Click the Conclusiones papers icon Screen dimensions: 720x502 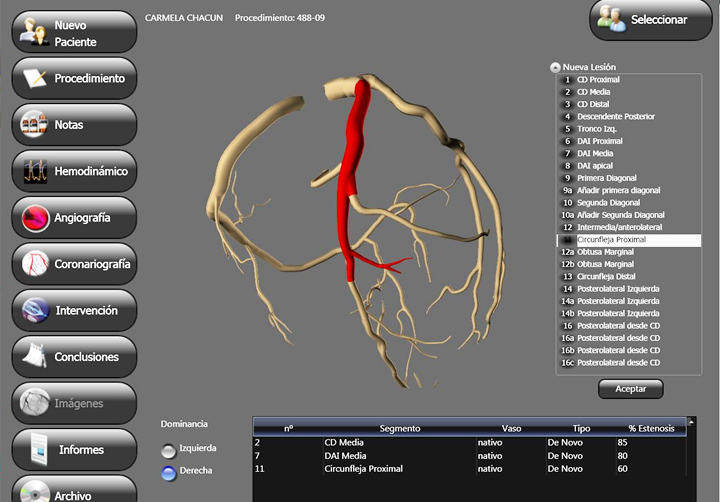tap(35, 356)
